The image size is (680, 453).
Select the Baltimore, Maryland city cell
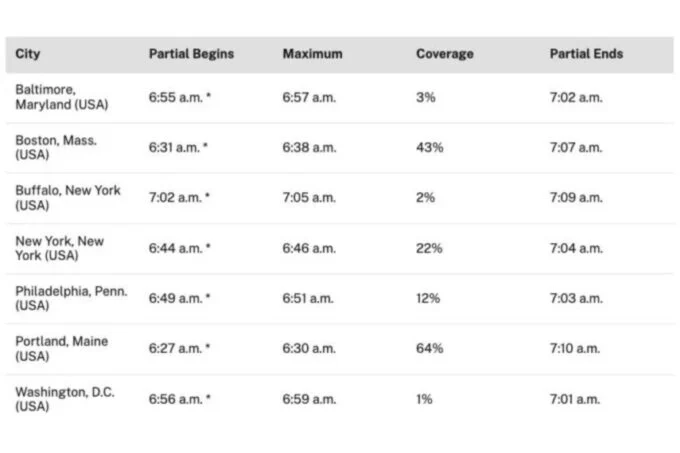click(x=62, y=97)
